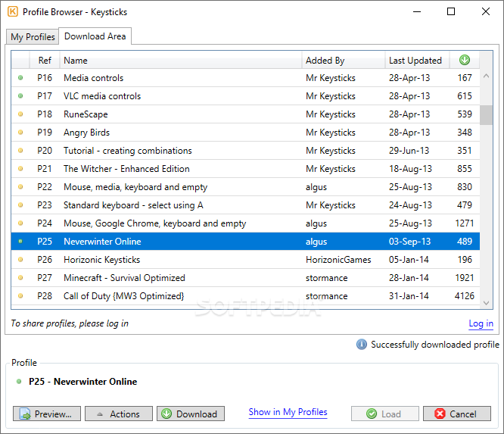This screenshot has width=504, height=434.
Task: Click the yellow status dot for P22 row
Action: click(x=20, y=186)
